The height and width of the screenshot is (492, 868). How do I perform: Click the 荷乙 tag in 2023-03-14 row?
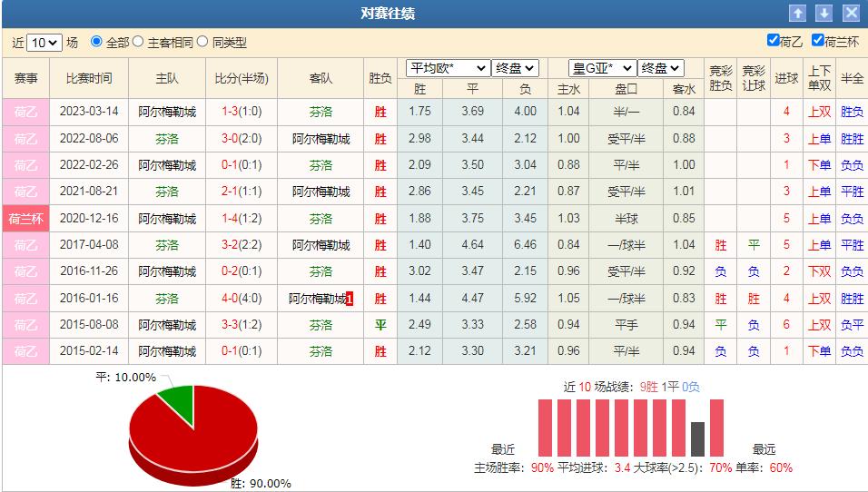[25, 112]
